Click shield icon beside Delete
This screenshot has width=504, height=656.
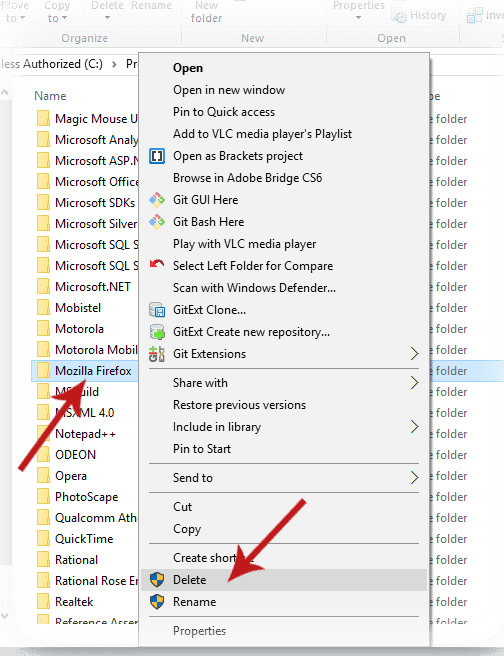click(x=157, y=580)
